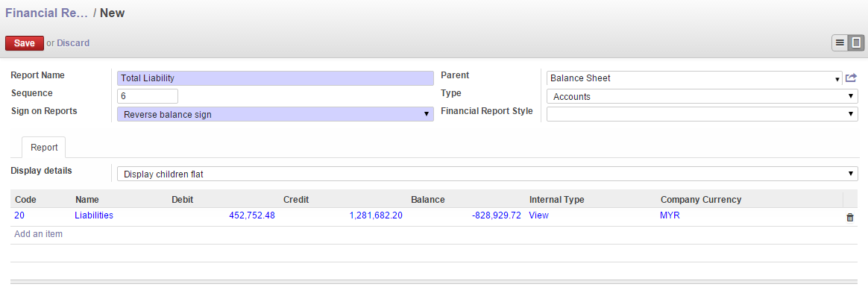This screenshot has height=290, width=868.
Task: Sort by Code column header
Action: (x=25, y=199)
